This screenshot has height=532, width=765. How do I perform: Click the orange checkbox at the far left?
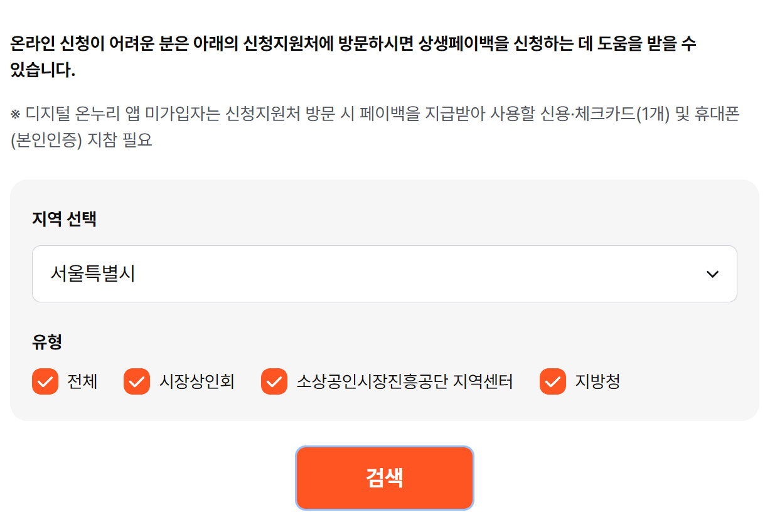tap(45, 381)
